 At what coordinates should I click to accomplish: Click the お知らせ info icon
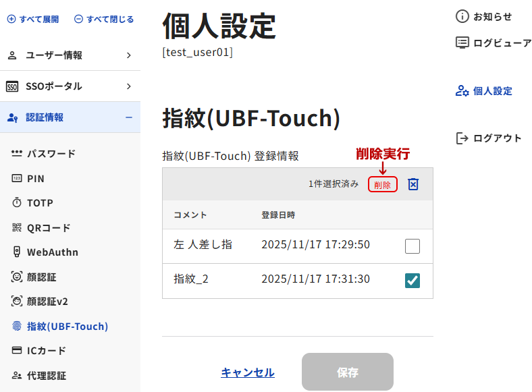[x=462, y=16]
